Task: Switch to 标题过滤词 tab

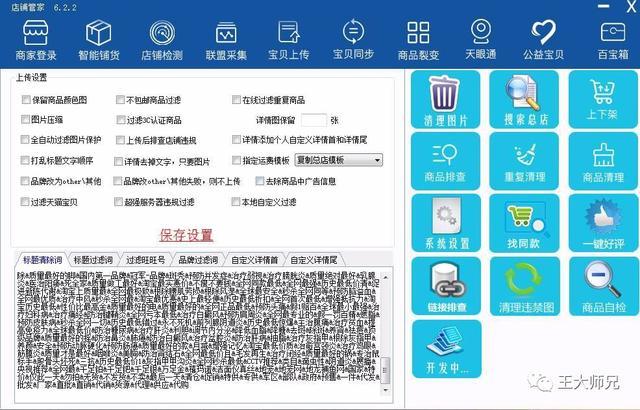Action: tap(93, 259)
